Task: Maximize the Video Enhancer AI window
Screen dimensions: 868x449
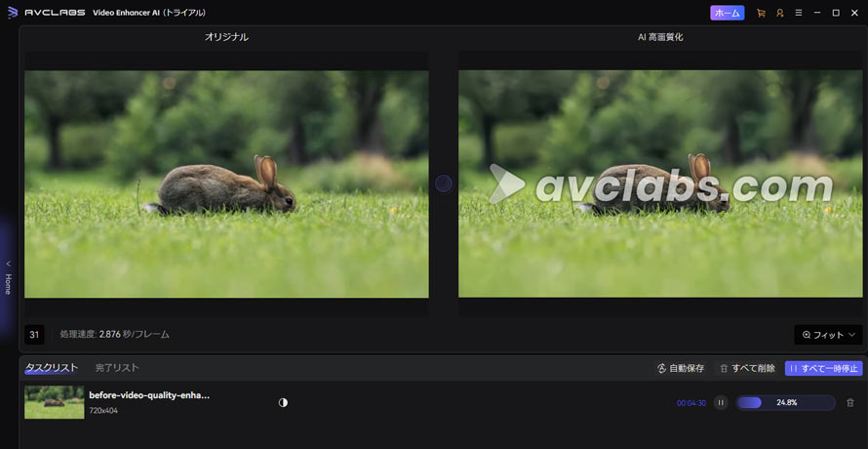Action: click(836, 13)
